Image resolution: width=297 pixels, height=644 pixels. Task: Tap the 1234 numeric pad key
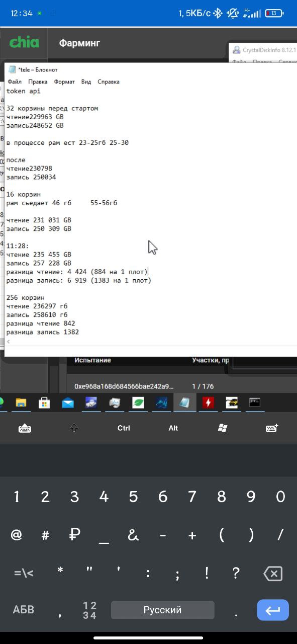(89, 610)
